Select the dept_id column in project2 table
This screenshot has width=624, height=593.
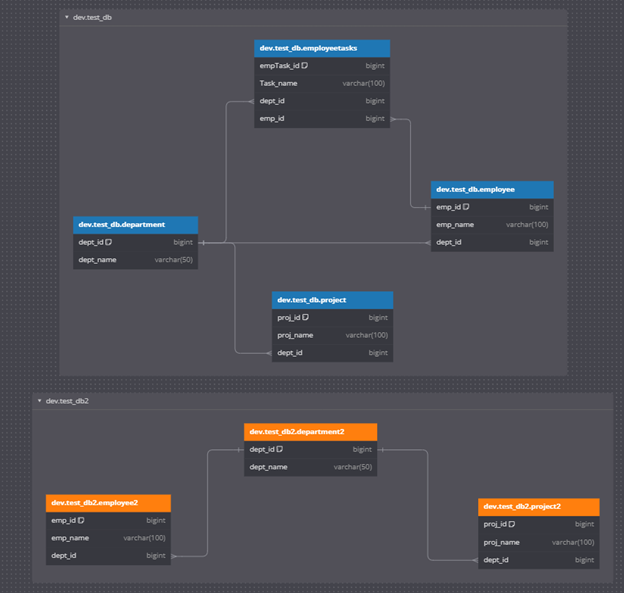[x=538, y=560]
